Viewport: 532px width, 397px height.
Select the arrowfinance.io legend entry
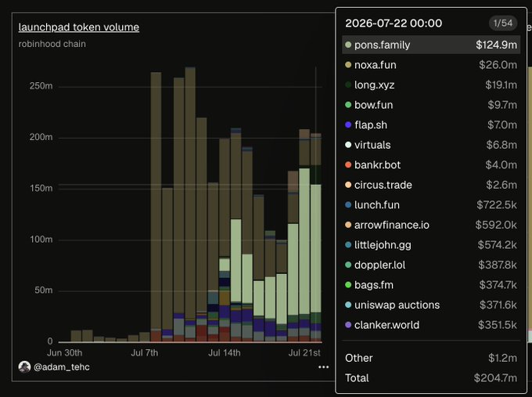pyautogui.click(x=431, y=226)
